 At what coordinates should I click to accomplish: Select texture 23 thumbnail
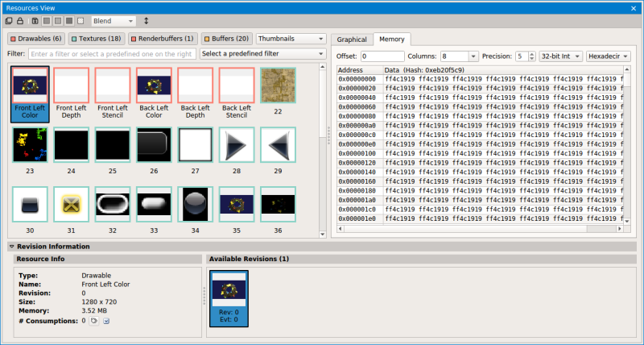point(30,151)
